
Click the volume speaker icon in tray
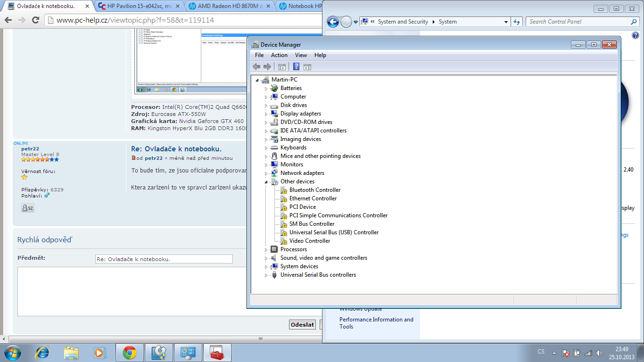[x=599, y=353]
